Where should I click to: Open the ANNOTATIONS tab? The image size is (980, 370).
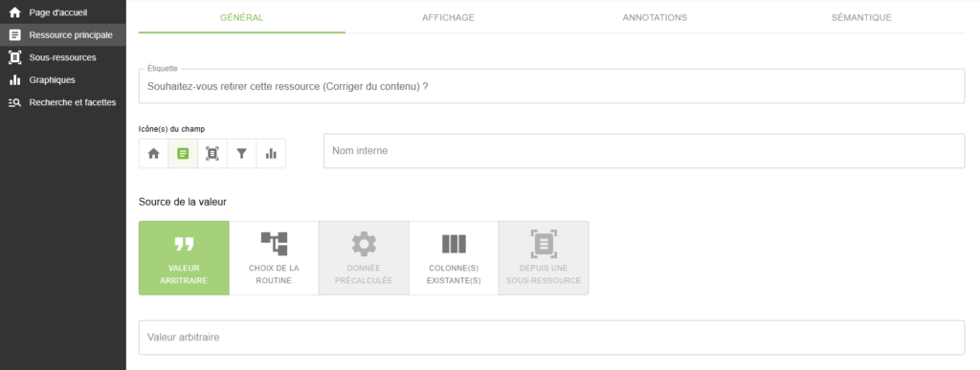tap(655, 17)
